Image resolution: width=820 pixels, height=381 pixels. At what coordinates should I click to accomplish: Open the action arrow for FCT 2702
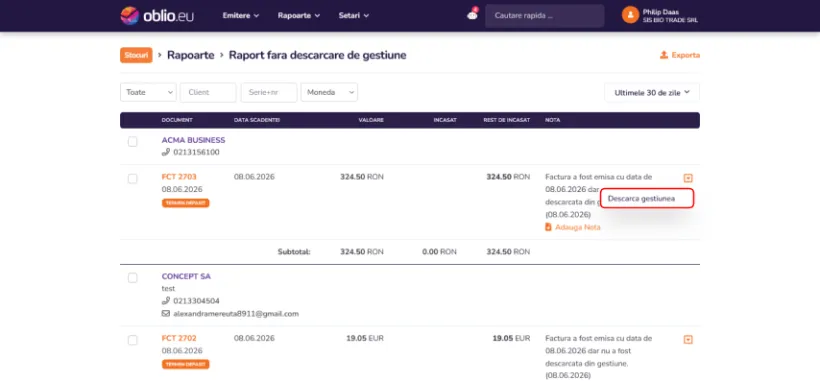click(688, 340)
